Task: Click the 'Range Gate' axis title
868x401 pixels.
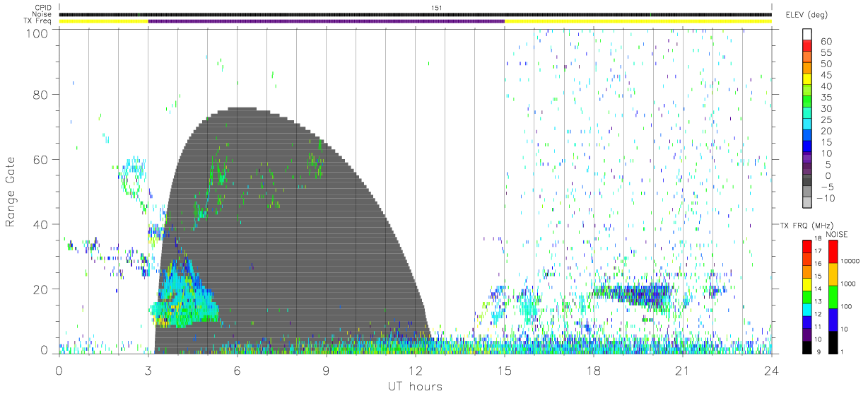Action: click(11, 192)
